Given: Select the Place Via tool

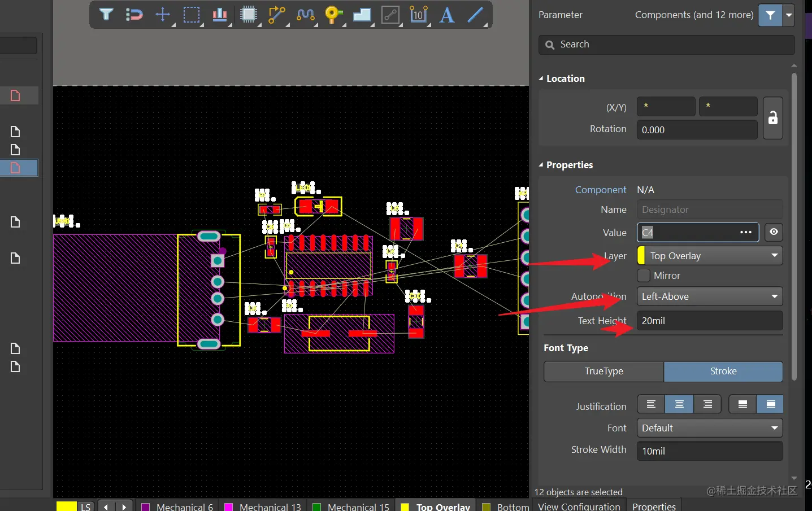Looking at the screenshot, I should [x=334, y=14].
